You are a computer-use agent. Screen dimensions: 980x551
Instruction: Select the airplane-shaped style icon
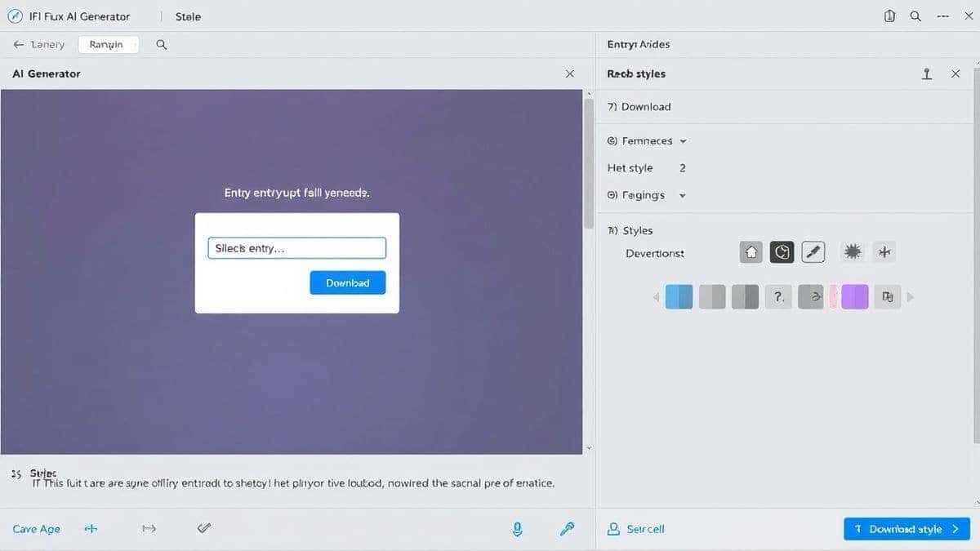click(x=884, y=252)
